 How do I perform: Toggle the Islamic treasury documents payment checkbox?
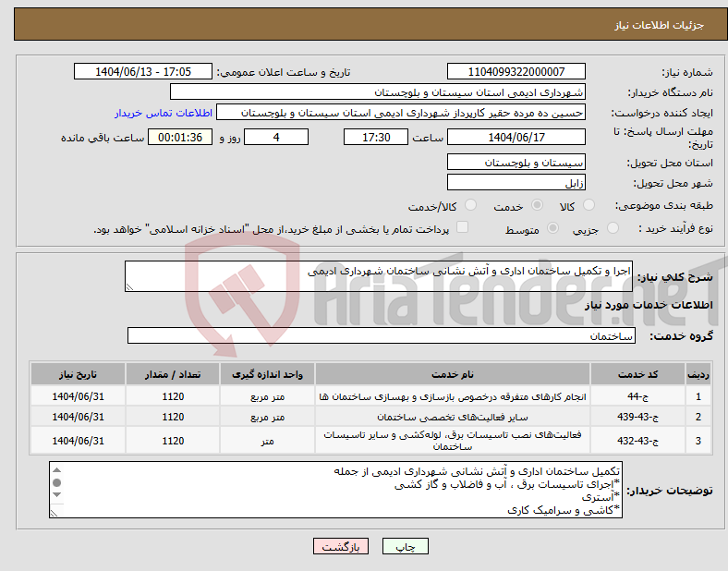463,227
